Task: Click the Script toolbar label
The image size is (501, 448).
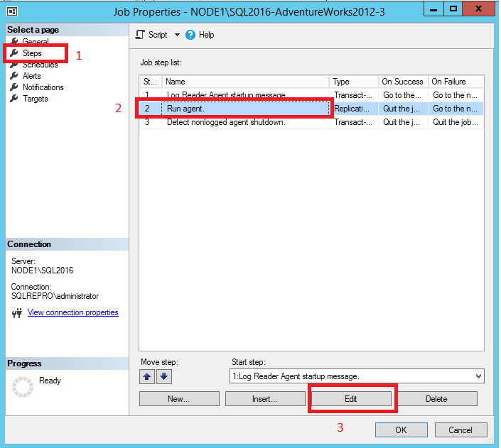Action: 158,35
